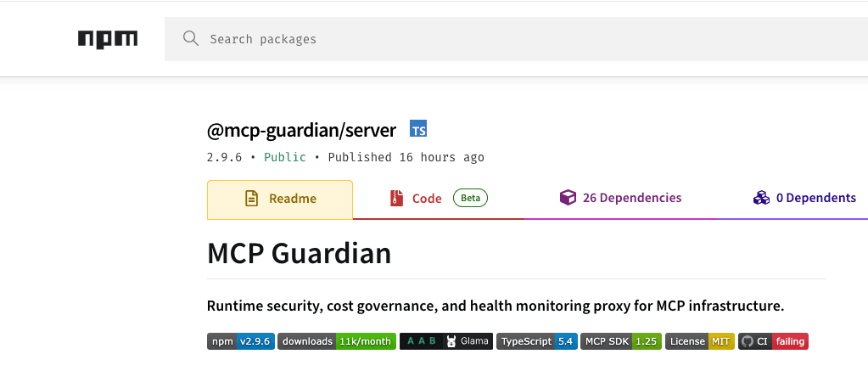Click the TypeScript 5.4 badge

537,341
